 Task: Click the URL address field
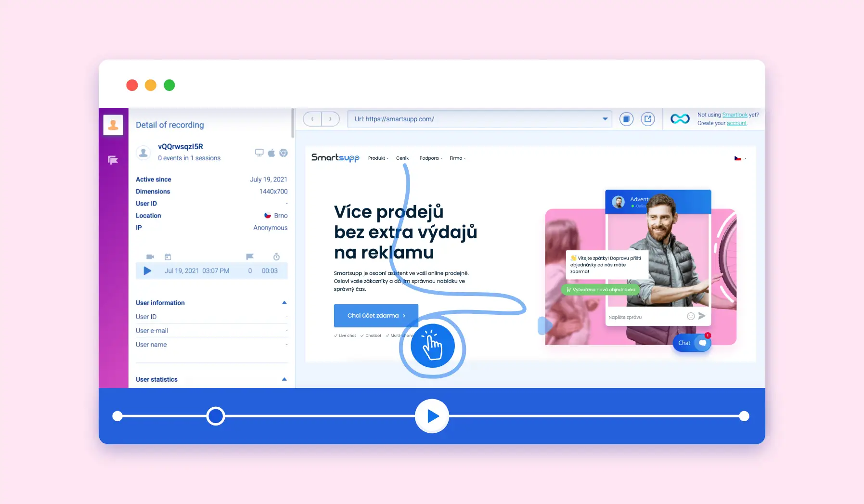point(479,119)
